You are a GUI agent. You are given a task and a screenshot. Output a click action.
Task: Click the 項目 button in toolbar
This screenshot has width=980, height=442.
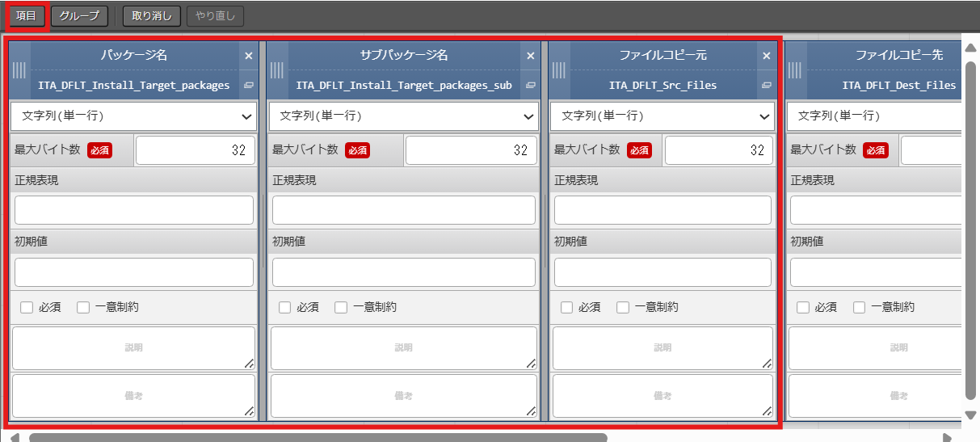[x=26, y=15]
